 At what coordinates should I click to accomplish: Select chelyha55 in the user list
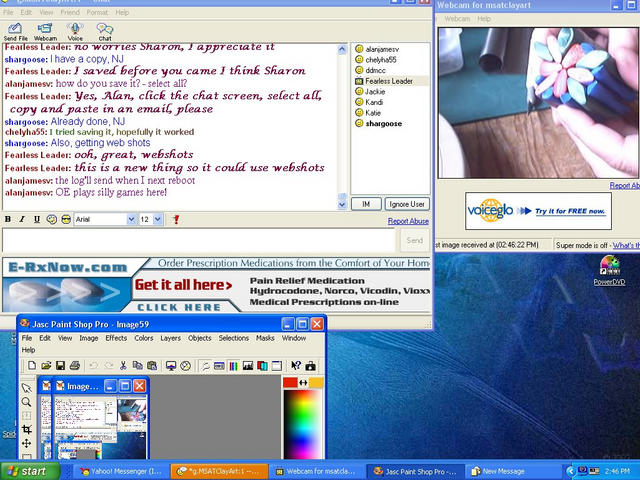[x=380, y=60]
